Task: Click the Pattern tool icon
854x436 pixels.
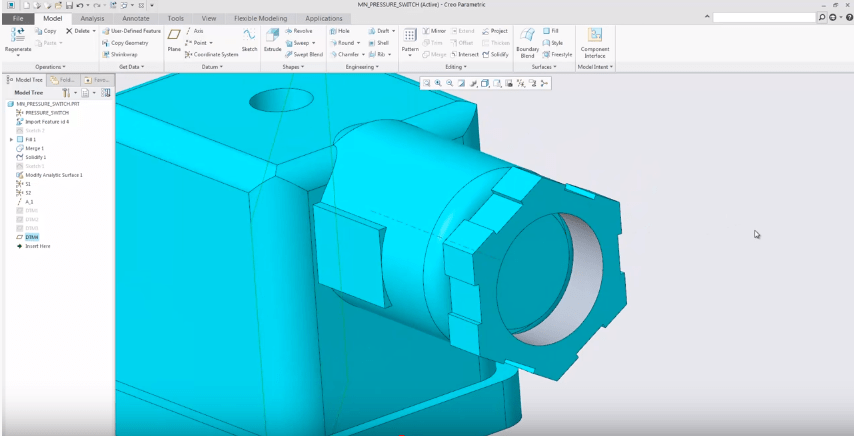Action: click(410, 38)
